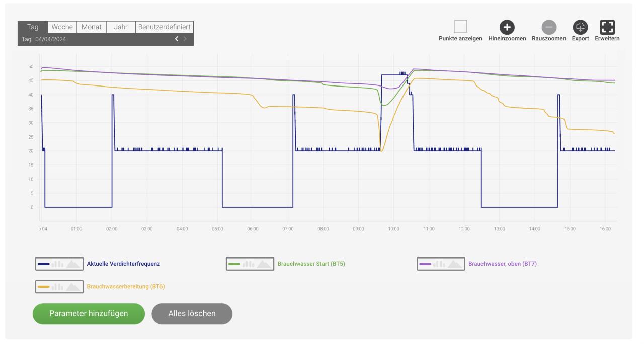Image resolution: width=644 pixels, height=344 pixels.
Task: Enable the Punkte anzeigen checkbox
Action: coord(460,27)
